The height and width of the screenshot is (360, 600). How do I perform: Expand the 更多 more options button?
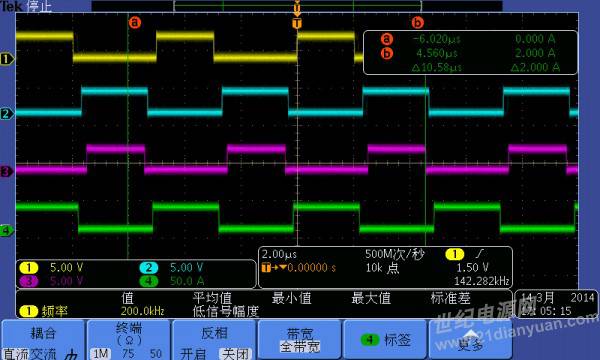click(471, 340)
